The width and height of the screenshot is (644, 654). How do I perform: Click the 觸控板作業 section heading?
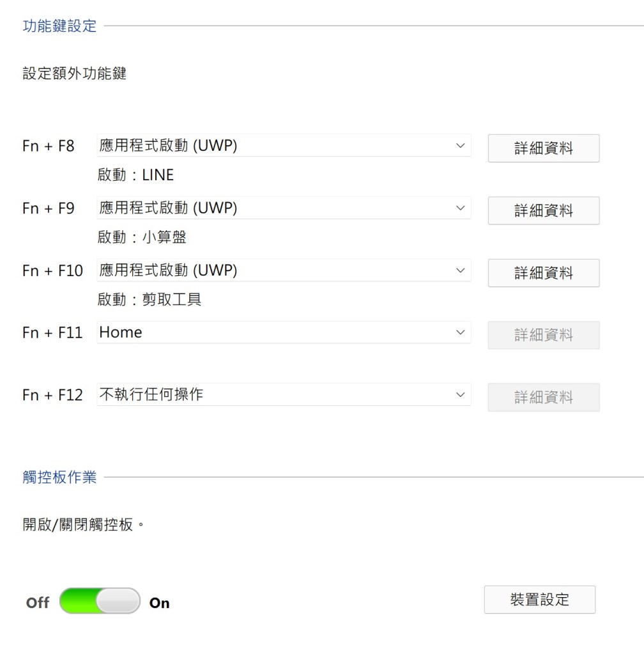click(59, 477)
